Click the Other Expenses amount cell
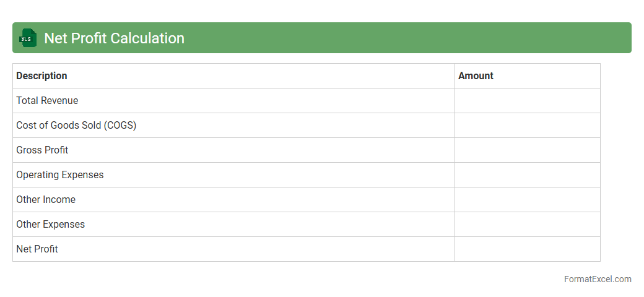 coord(527,225)
